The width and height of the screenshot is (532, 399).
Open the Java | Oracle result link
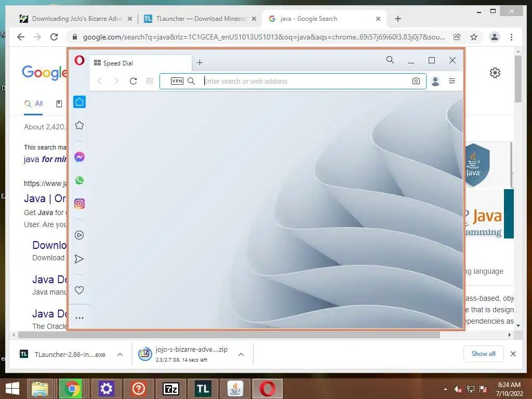[x=45, y=198]
